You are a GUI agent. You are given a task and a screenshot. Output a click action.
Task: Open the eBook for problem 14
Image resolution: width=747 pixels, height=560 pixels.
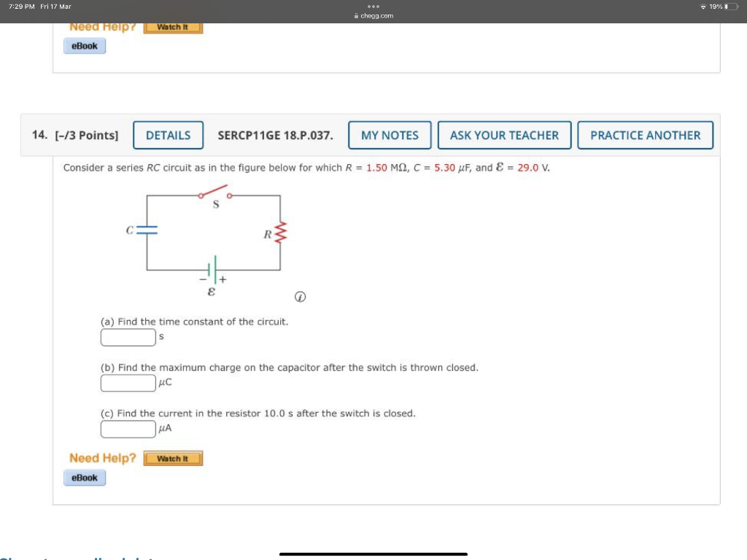click(84, 478)
